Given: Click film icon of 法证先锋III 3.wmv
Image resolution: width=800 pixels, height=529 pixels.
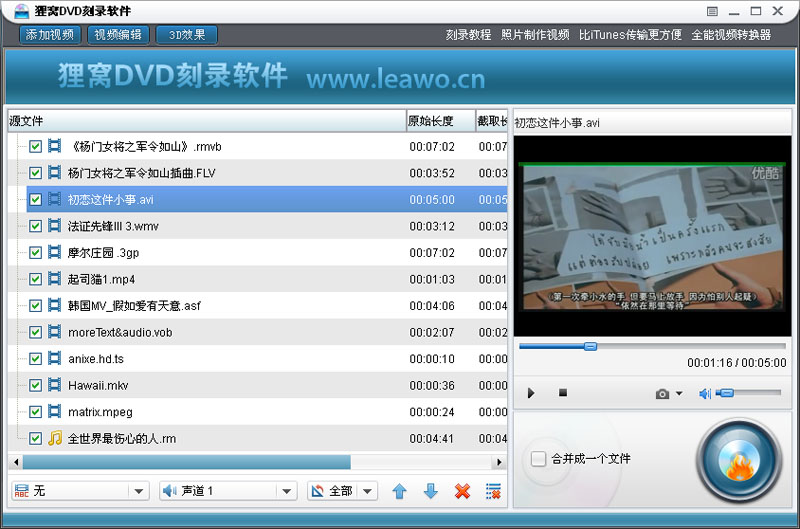Looking at the screenshot, I should point(55,225).
